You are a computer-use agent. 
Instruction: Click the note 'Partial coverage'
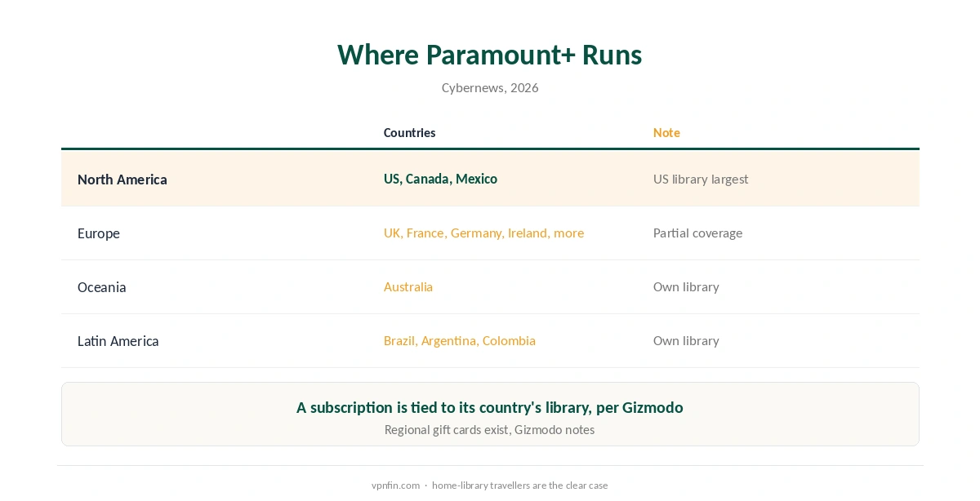click(697, 233)
